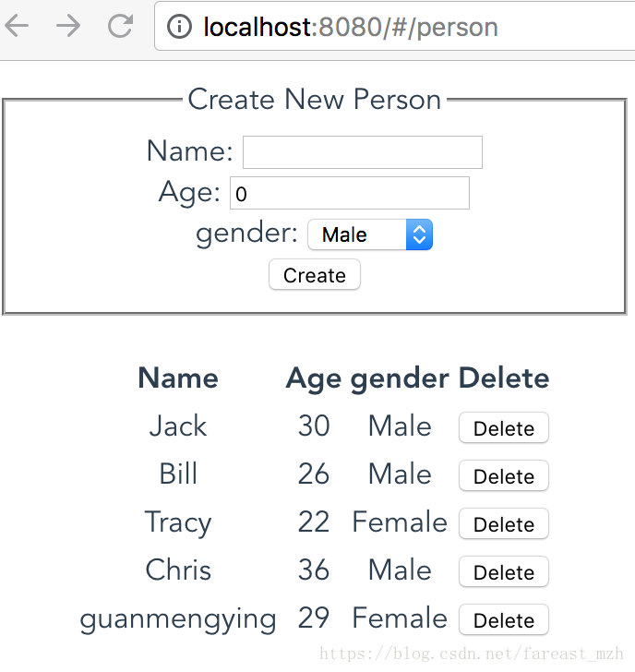Viewport: 635px width, 672px height.
Task: Click into the Age input field
Action: [x=350, y=193]
